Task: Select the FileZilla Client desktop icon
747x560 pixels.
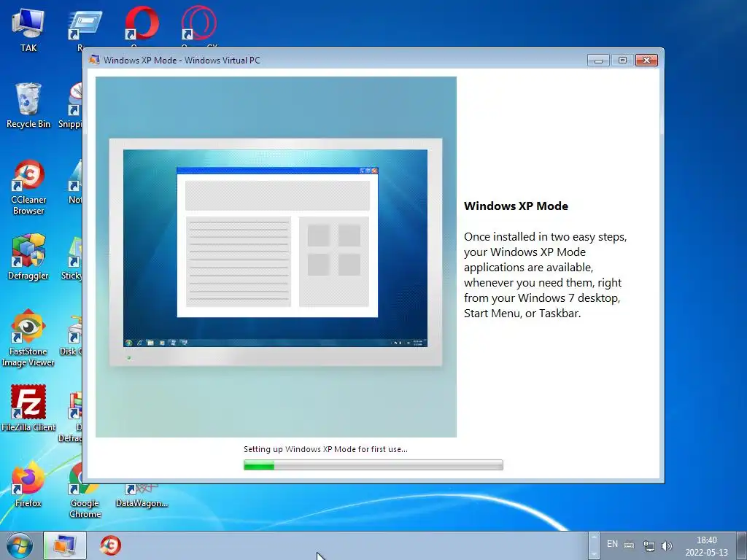Action: tap(28, 408)
